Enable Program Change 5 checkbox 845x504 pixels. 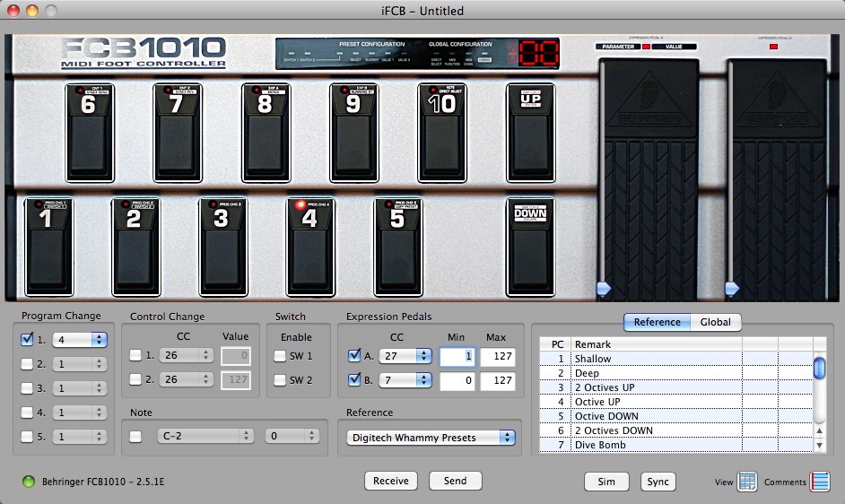click(x=27, y=437)
